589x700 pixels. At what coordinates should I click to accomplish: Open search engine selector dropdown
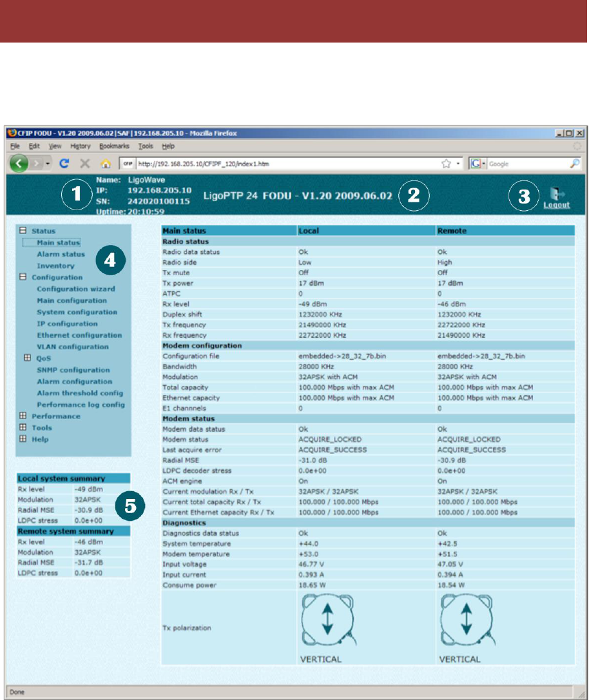pyautogui.click(x=484, y=164)
